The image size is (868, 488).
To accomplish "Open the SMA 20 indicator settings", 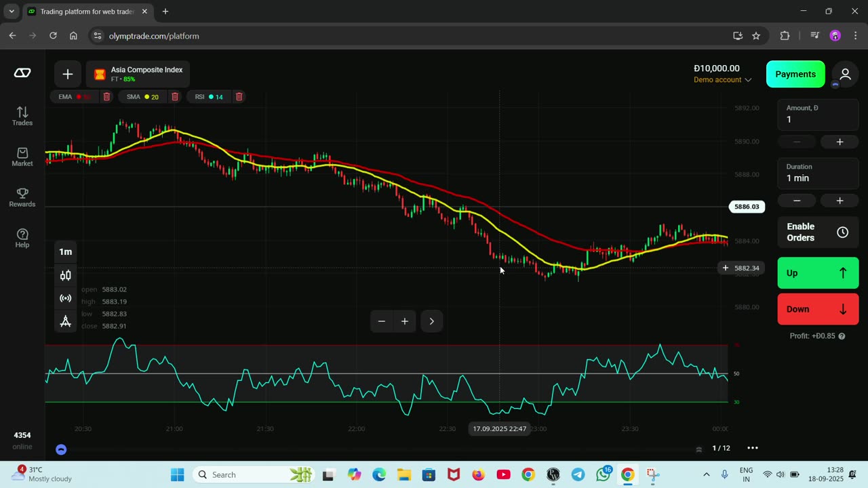I will point(142,97).
